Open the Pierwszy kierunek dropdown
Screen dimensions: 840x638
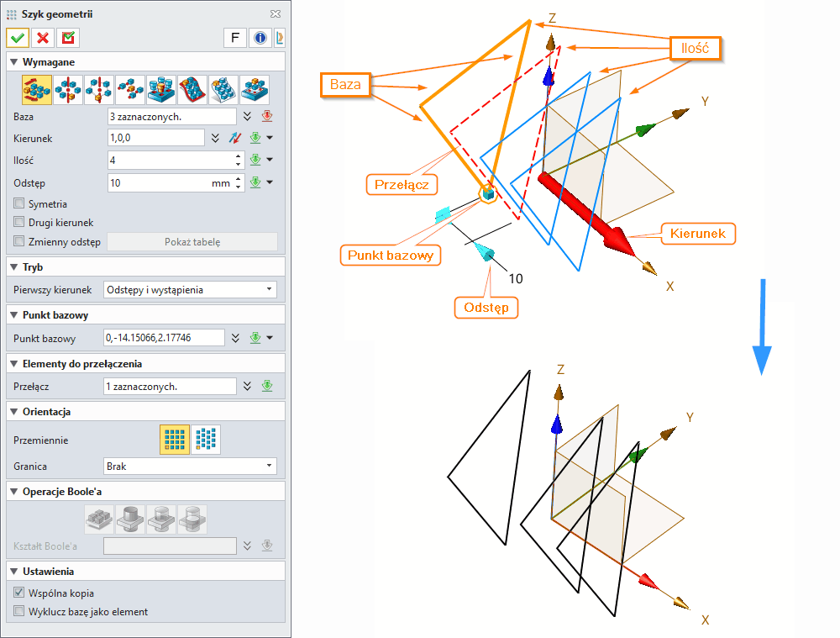(190, 288)
